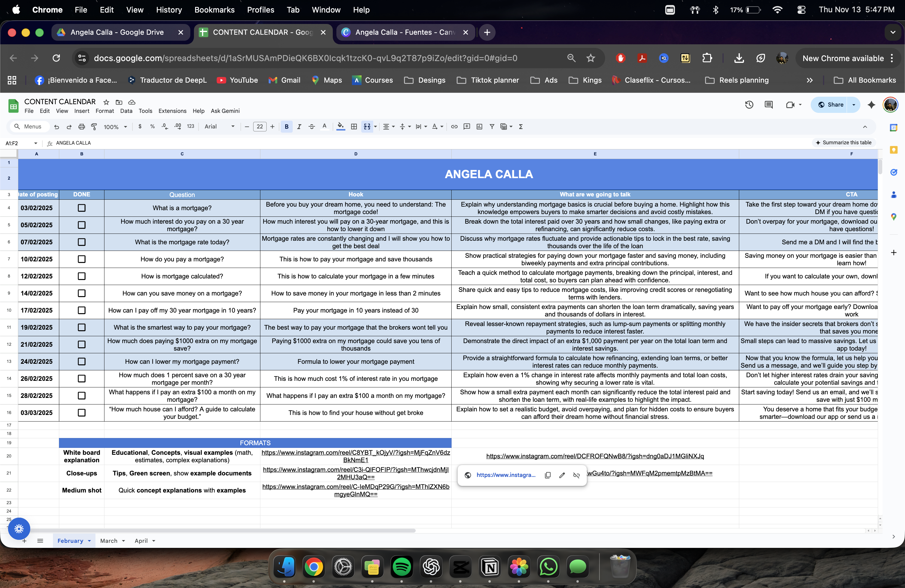Copy link in the link popup
Screen dimensions: 905x588
(548, 475)
